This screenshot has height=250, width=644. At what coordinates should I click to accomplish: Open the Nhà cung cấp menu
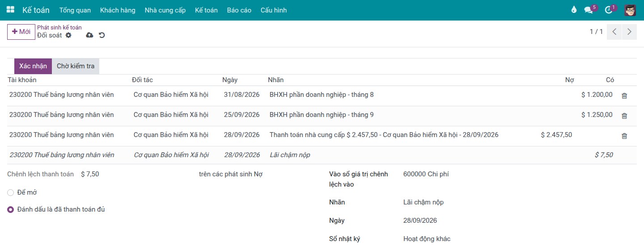click(x=165, y=10)
